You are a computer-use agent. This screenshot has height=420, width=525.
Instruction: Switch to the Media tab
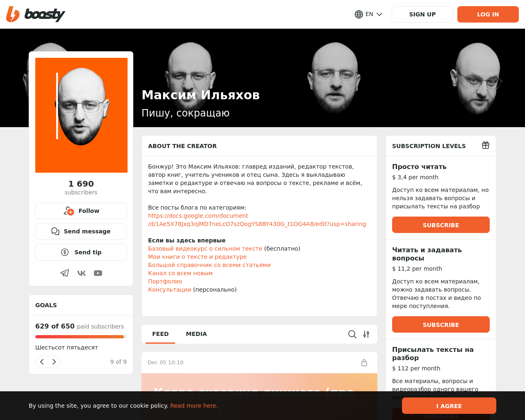(x=196, y=334)
